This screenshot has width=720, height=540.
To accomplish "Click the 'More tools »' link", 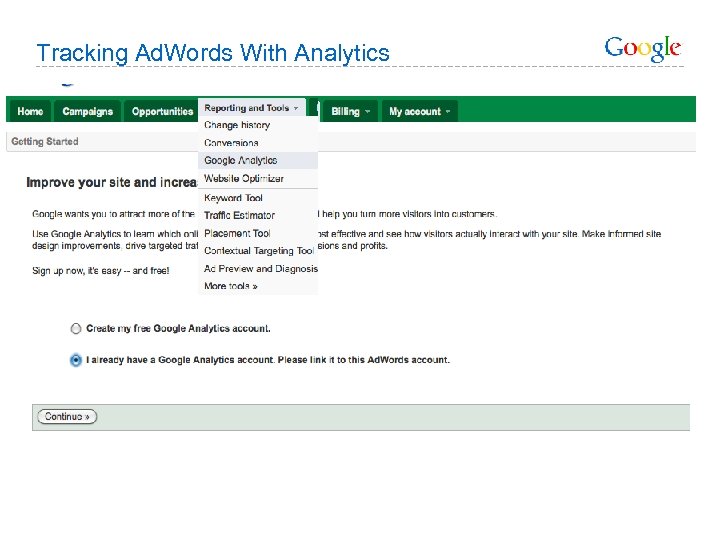I will pyautogui.click(x=231, y=286).
